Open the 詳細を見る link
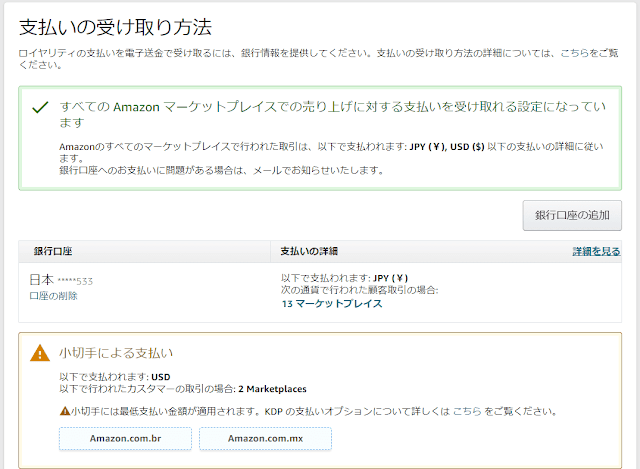The height and width of the screenshot is (469, 640). tap(596, 251)
